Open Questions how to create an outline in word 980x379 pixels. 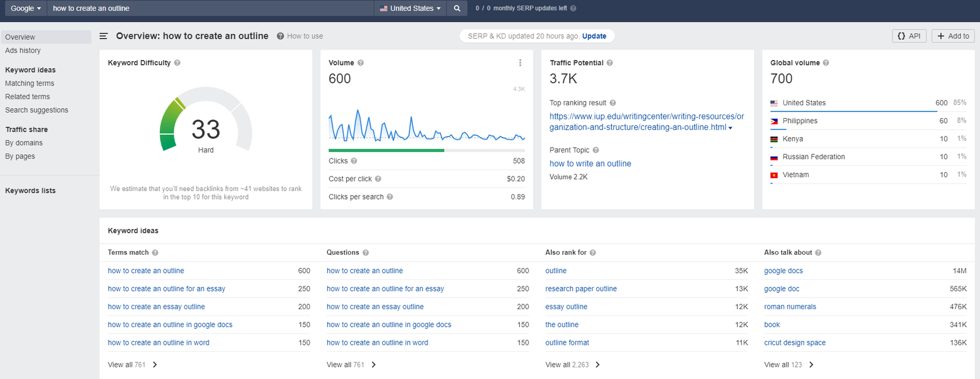[x=377, y=343]
